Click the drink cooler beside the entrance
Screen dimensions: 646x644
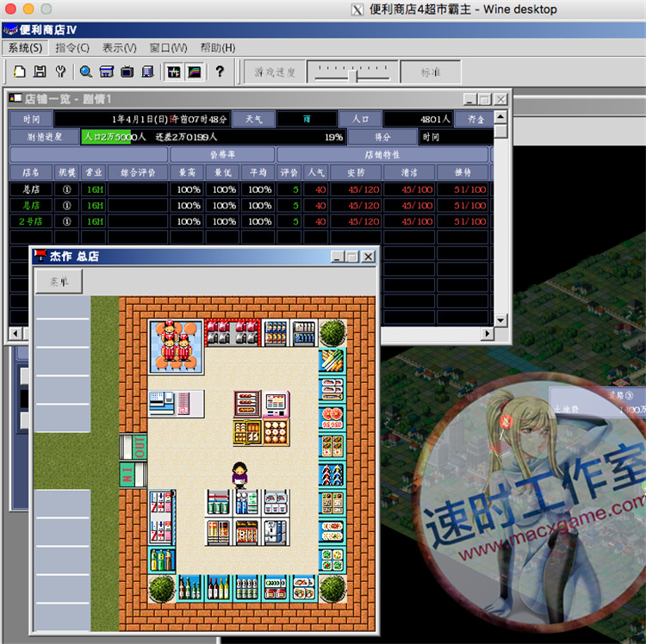pyautogui.click(x=162, y=517)
